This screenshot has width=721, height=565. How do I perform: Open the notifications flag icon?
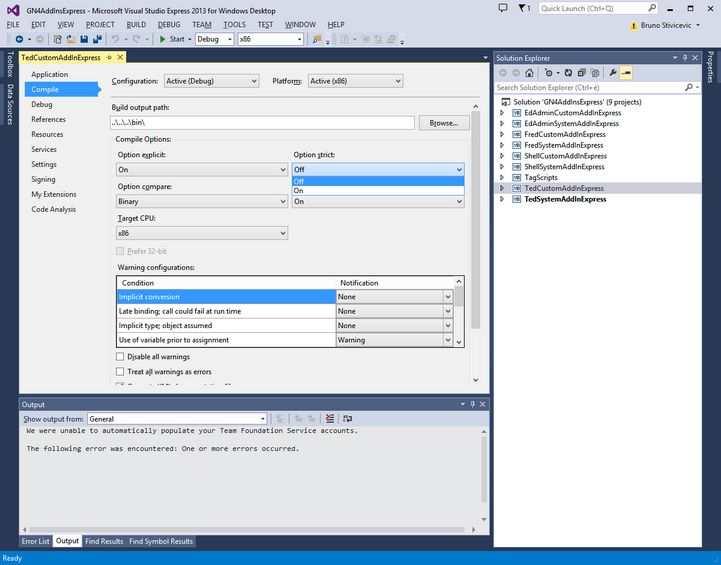[x=524, y=8]
